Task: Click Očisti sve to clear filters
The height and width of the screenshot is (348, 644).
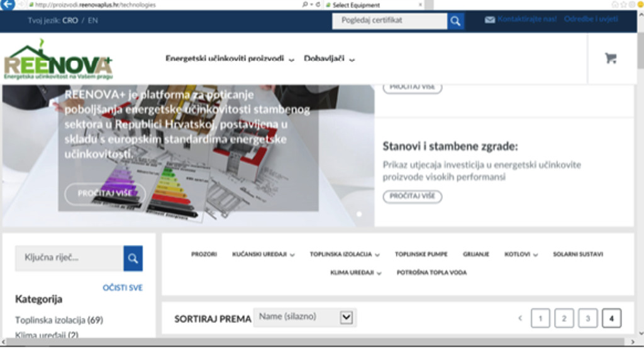Action: coord(123,288)
